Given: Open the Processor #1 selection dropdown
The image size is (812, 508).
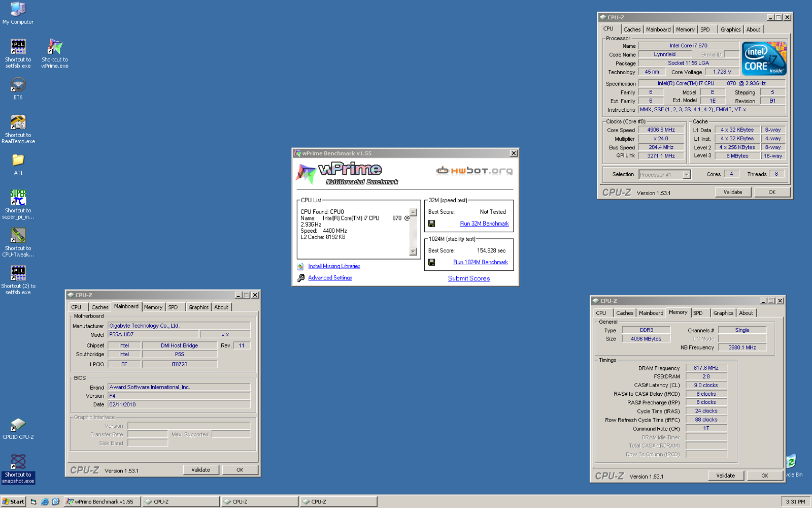Looking at the screenshot, I should click(686, 175).
